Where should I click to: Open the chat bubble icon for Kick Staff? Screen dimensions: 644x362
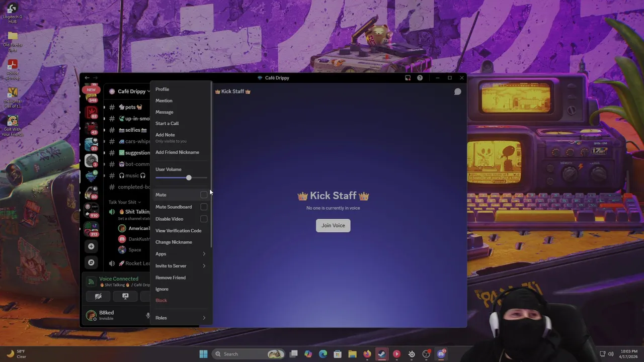coord(457,92)
